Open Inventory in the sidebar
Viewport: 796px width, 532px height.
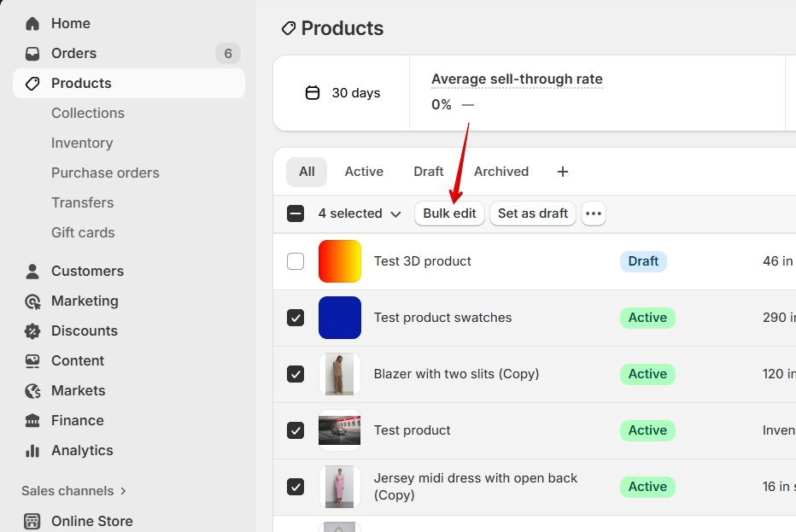[82, 143]
